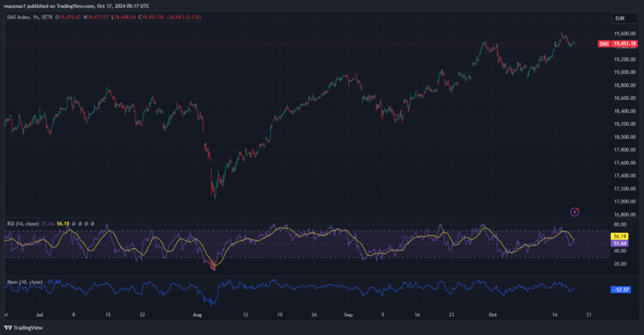The width and height of the screenshot is (644, 335).
Task: Click the yellow 56.19 value in RSI legend
Action: click(x=63, y=224)
